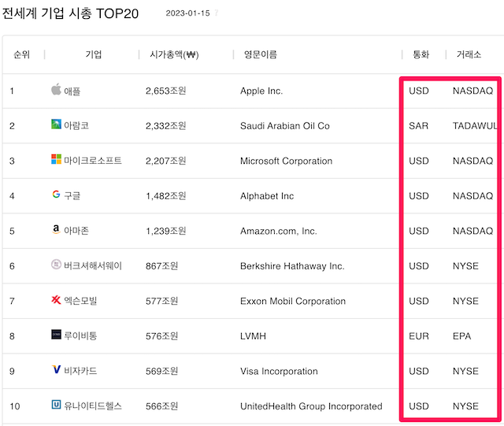Image resolution: width=504 pixels, height=426 pixels.
Task: Click the Aramco logo icon
Action: [x=56, y=124]
